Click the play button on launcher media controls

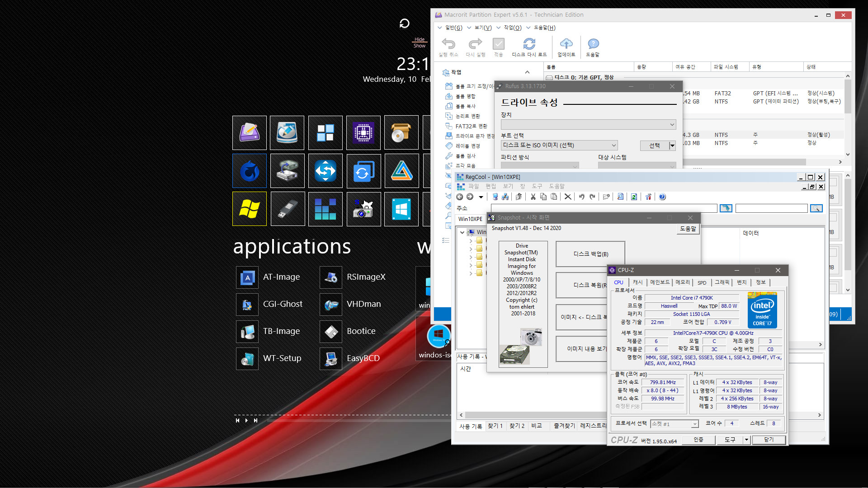click(x=246, y=420)
